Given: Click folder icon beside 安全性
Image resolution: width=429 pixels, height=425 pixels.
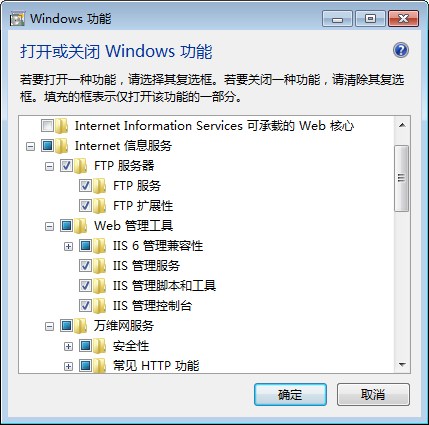Looking at the screenshot, I should [x=99, y=346].
